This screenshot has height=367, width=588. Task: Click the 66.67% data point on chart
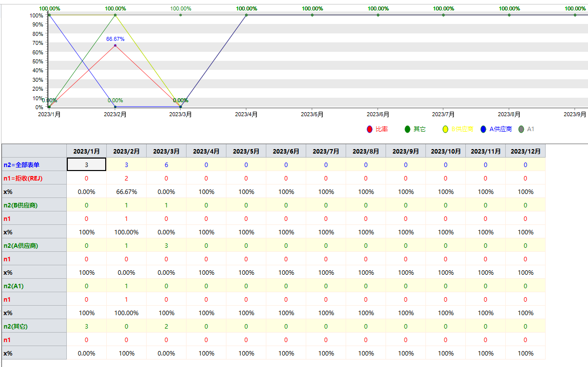pyautogui.click(x=115, y=46)
